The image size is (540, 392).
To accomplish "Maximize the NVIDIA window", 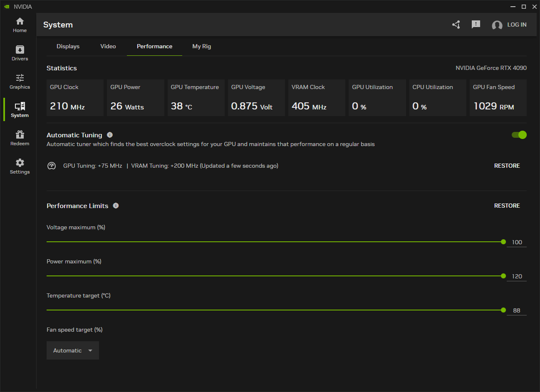I will coord(524,7).
